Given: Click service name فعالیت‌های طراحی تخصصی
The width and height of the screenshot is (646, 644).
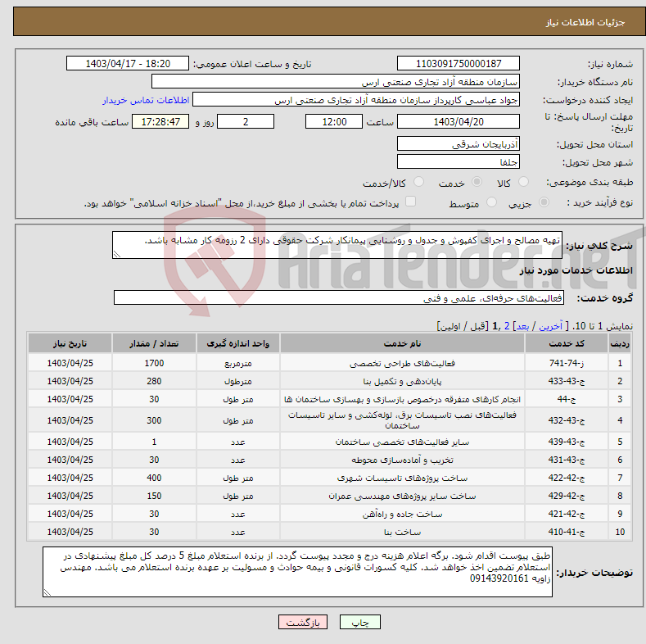Looking at the screenshot, I should coord(402,363).
